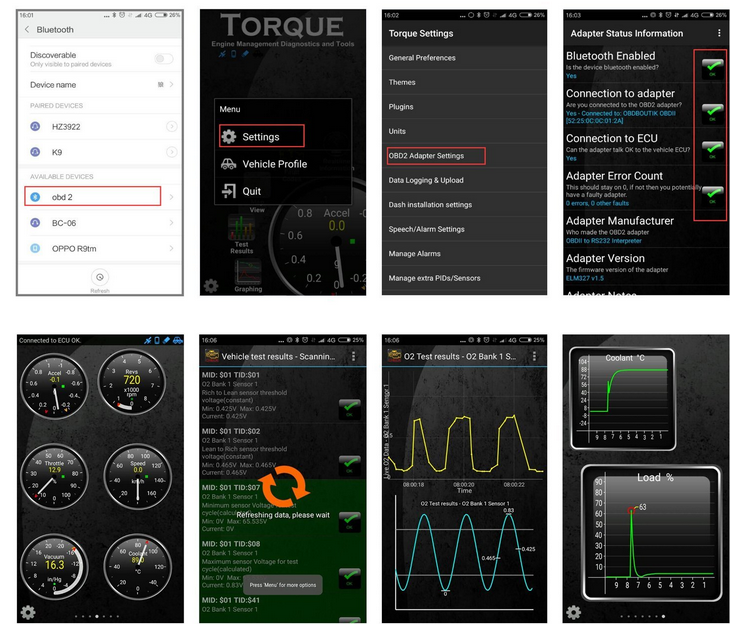Screen dimensions: 730x624
Task: Tap the Revs gauge showing 720
Action: [132, 382]
